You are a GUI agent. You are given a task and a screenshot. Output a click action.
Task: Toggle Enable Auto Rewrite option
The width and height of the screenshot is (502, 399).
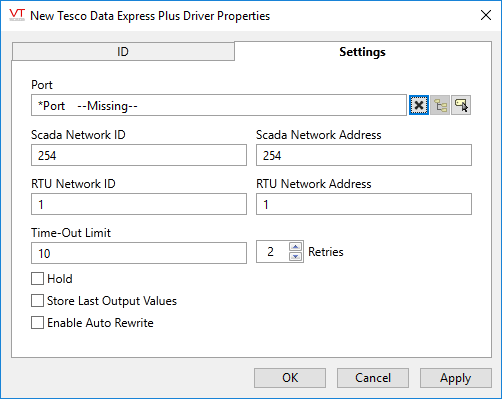coord(37,323)
